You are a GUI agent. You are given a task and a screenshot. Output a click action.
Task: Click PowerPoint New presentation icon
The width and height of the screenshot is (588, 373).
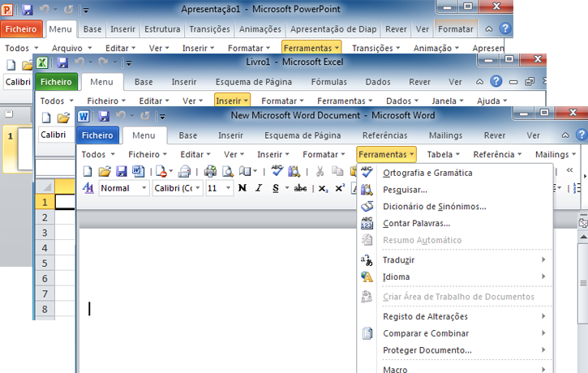(x=11, y=65)
